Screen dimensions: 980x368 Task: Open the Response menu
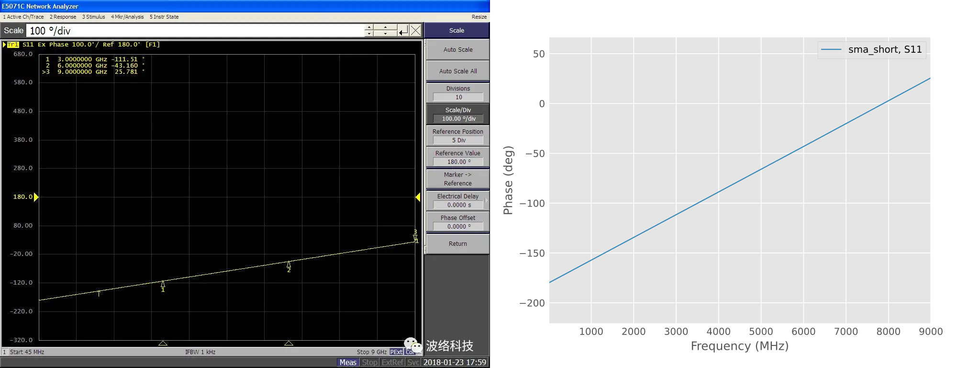coord(63,17)
